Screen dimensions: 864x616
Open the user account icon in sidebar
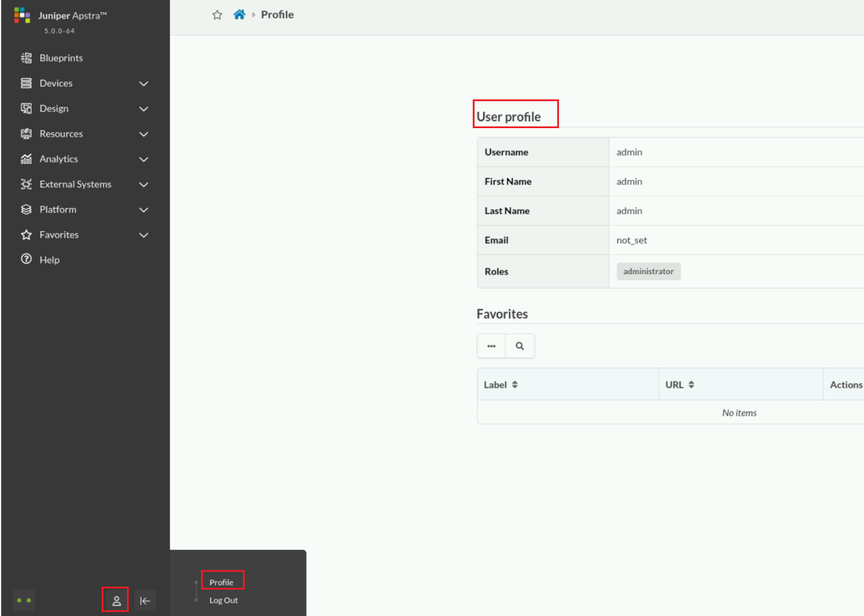pyautogui.click(x=116, y=601)
